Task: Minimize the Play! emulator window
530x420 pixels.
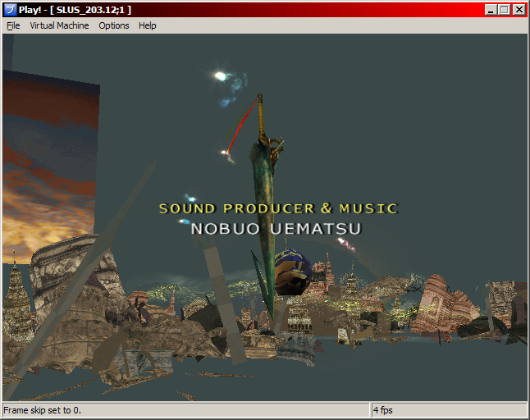Action: pos(491,10)
